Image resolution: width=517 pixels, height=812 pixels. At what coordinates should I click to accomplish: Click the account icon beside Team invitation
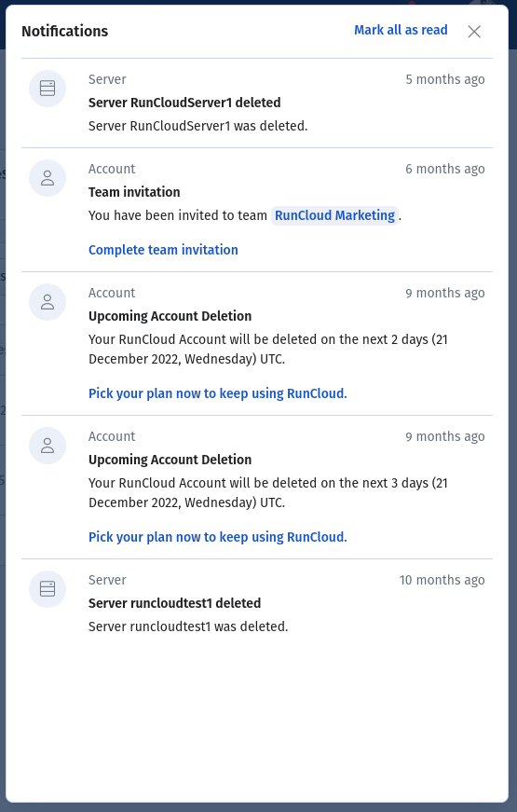coord(48,178)
